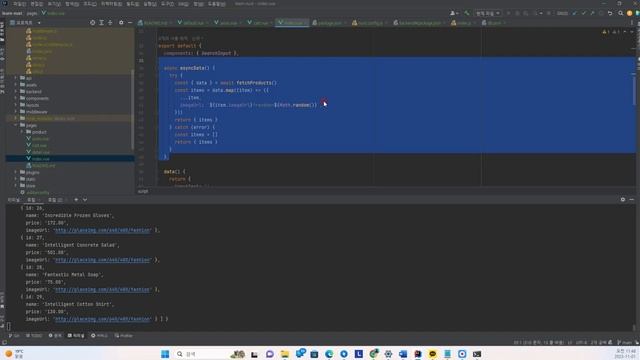Viewport: 640px width, 360px height.
Task: Open the 편집 menu
Action: click(37, 4)
